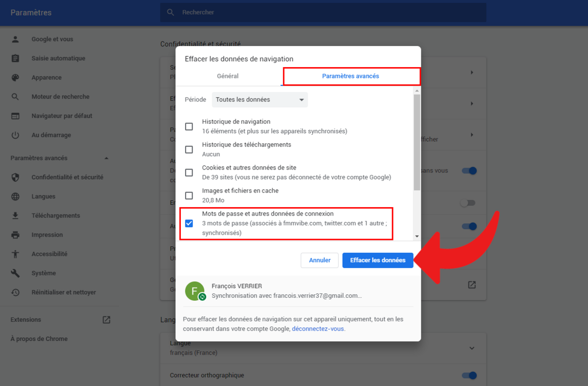The width and height of the screenshot is (588, 386).
Task: Click the Rechercher search field
Action: coord(323,12)
